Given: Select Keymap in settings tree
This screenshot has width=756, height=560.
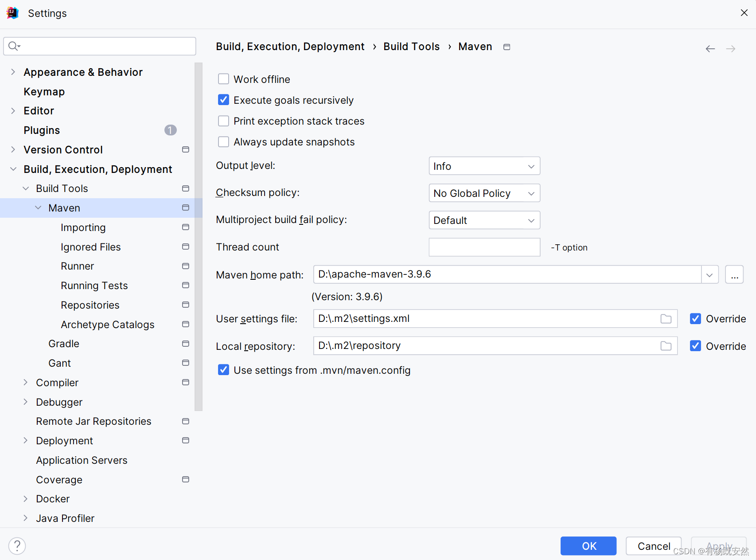Looking at the screenshot, I should point(44,91).
